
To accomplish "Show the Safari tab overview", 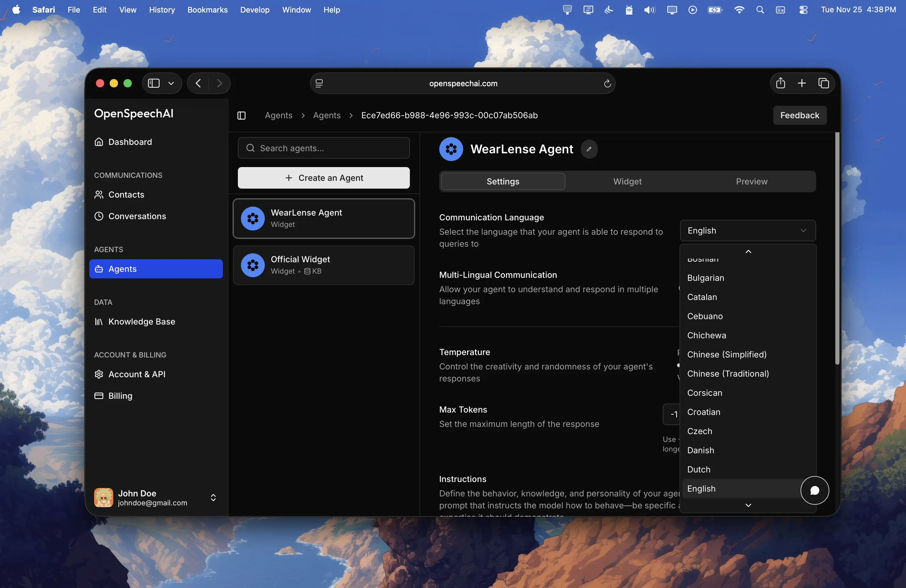I will click(x=823, y=83).
